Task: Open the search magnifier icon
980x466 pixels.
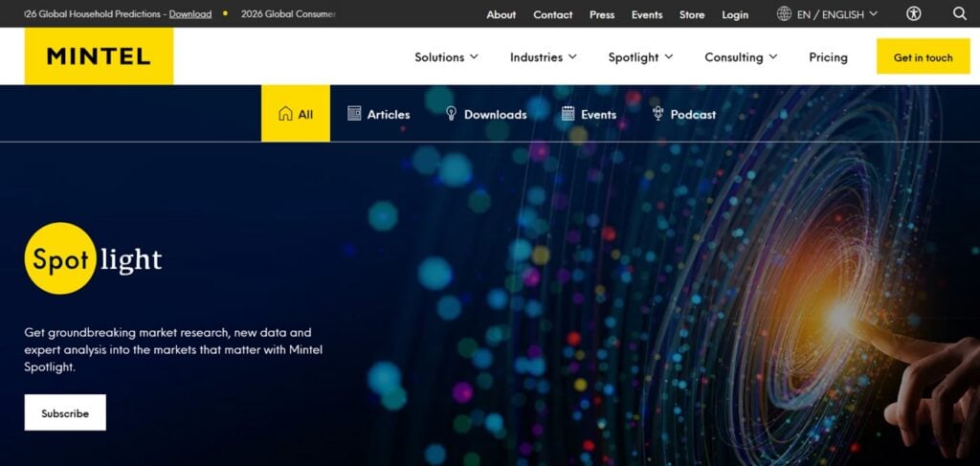Action: 959,13
